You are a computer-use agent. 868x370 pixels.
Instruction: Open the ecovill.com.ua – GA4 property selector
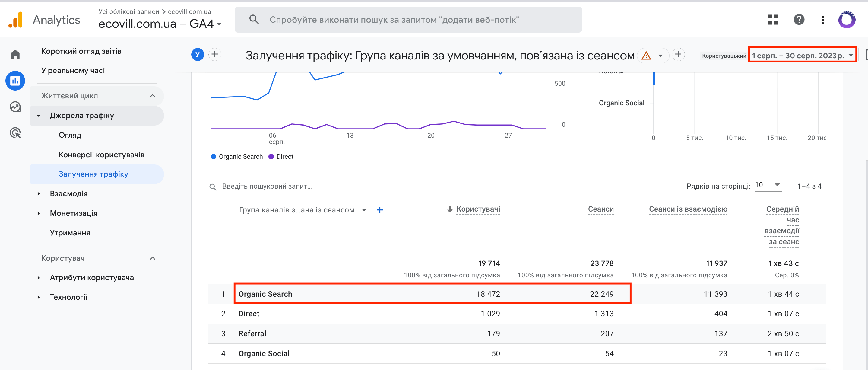click(160, 24)
